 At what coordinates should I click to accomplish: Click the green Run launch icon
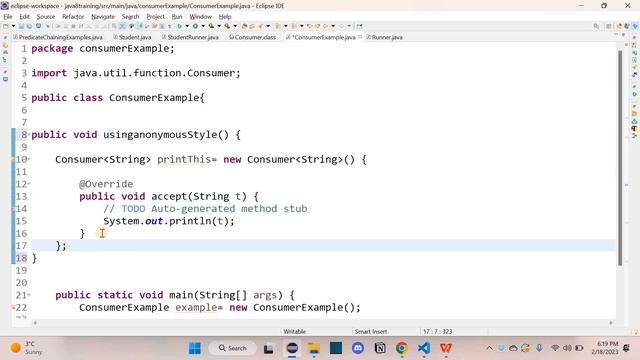point(196,26)
